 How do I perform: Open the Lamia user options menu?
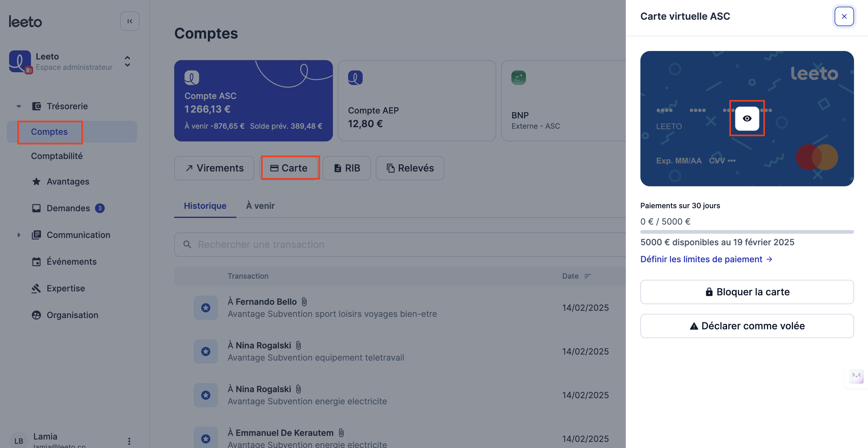[x=129, y=441]
